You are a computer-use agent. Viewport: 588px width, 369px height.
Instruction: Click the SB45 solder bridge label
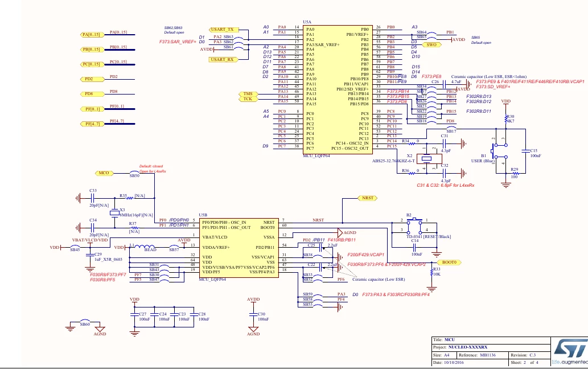[x=75, y=250]
